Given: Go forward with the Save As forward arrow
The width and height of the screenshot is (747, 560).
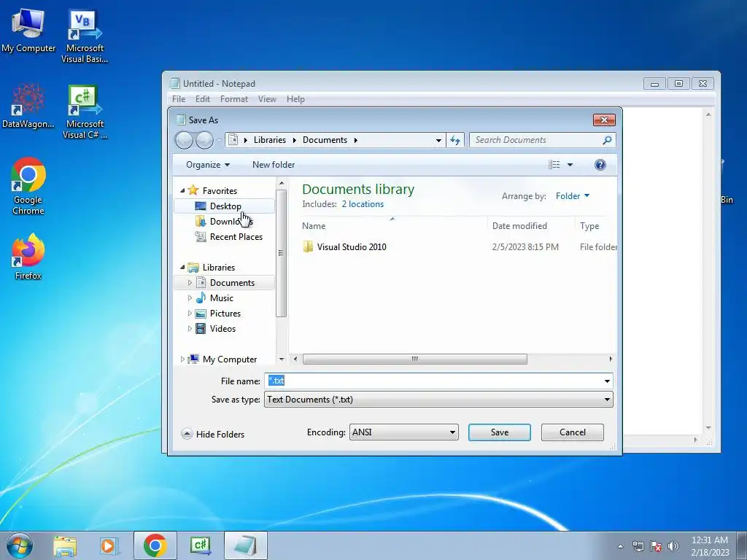Looking at the screenshot, I should click(x=204, y=140).
